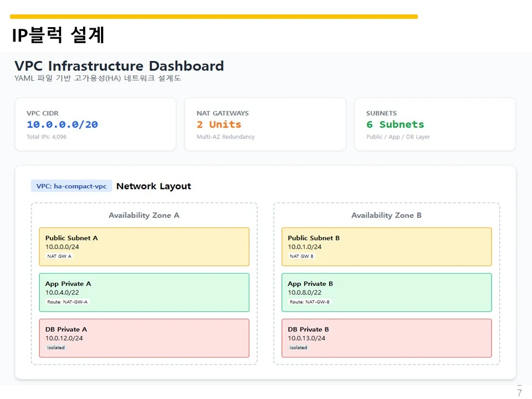Click the VPC Infrastructure Dashboard title
The height and width of the screenshot is (399, 532).
pyautogui.click(x=119, y=66)
